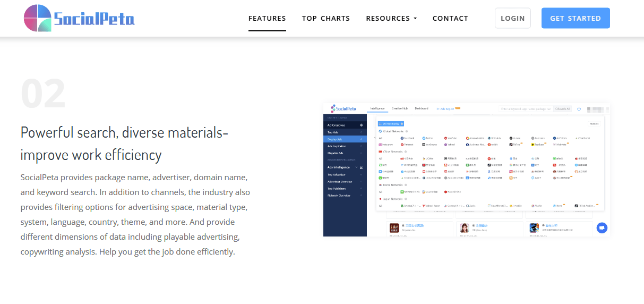644x304 pixels.
Task: Open the All Networks dropdown
Action: pyautogui.click(x=391, y=124)
